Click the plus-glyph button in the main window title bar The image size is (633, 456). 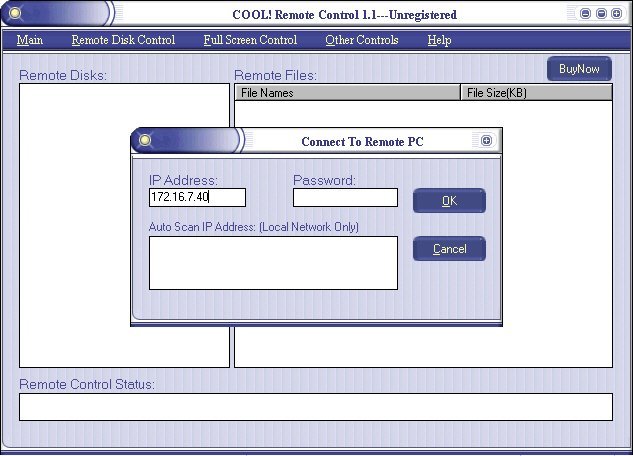pos(616,13)
